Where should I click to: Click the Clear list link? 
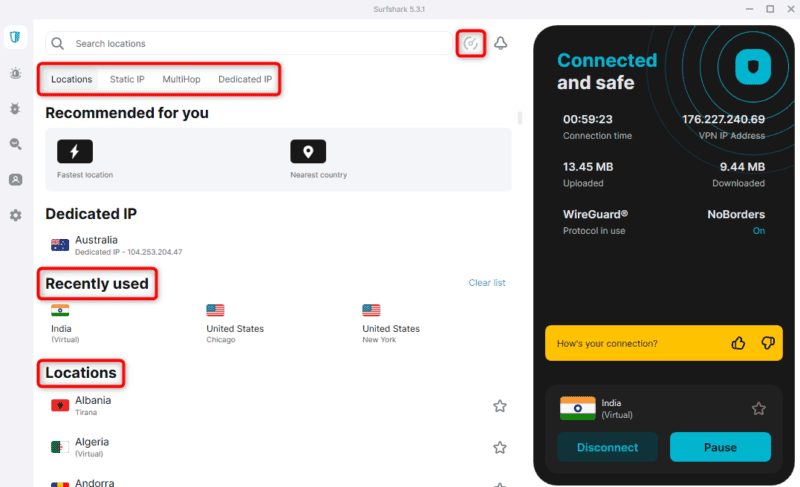[487, 283]
